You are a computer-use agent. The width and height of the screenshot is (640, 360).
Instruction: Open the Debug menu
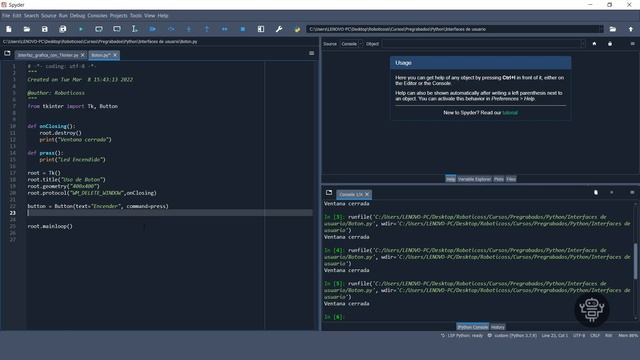[77, 16]
